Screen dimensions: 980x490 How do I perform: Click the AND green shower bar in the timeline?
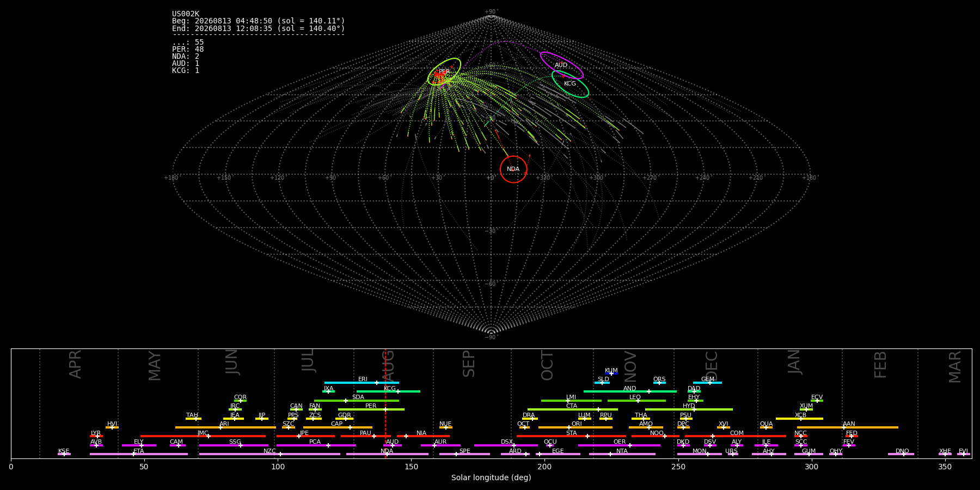(630, 391)
